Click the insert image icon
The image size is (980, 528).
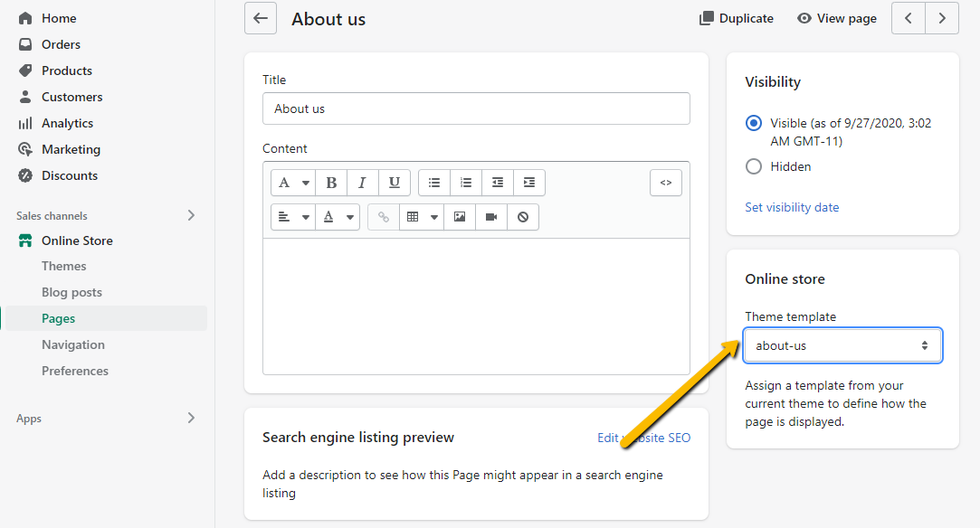coord(460,217)
